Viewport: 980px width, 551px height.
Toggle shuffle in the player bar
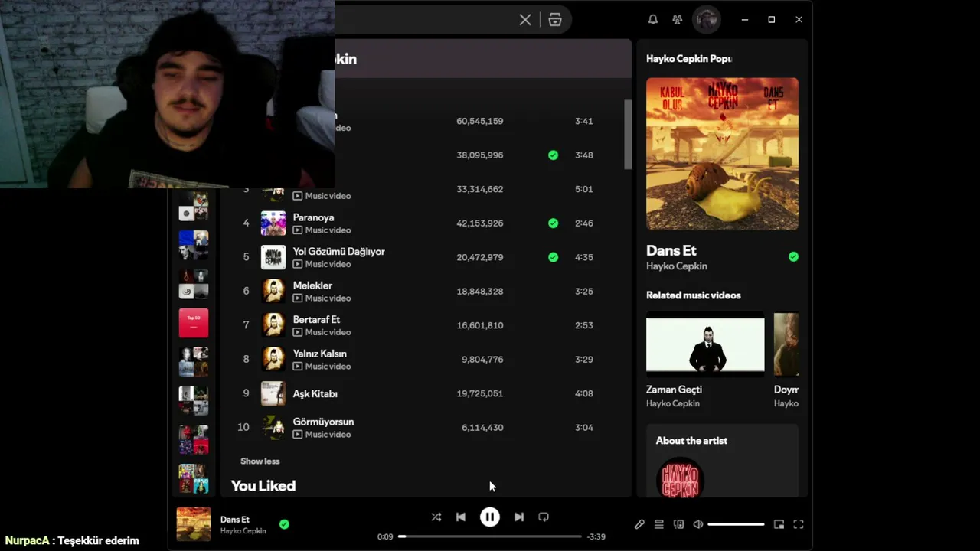pyautogui.click(x=436, y=517)
